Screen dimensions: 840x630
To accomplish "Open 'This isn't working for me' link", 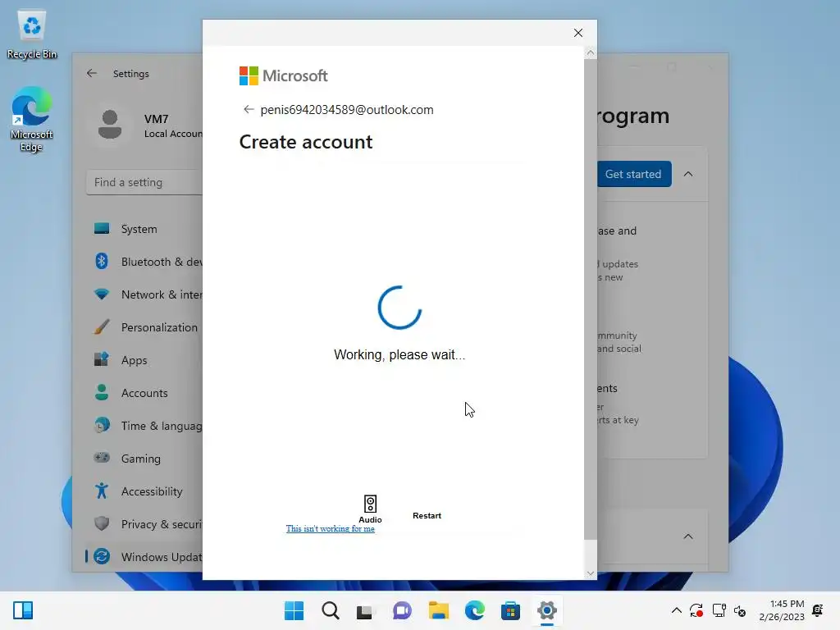I will point(330,529).
